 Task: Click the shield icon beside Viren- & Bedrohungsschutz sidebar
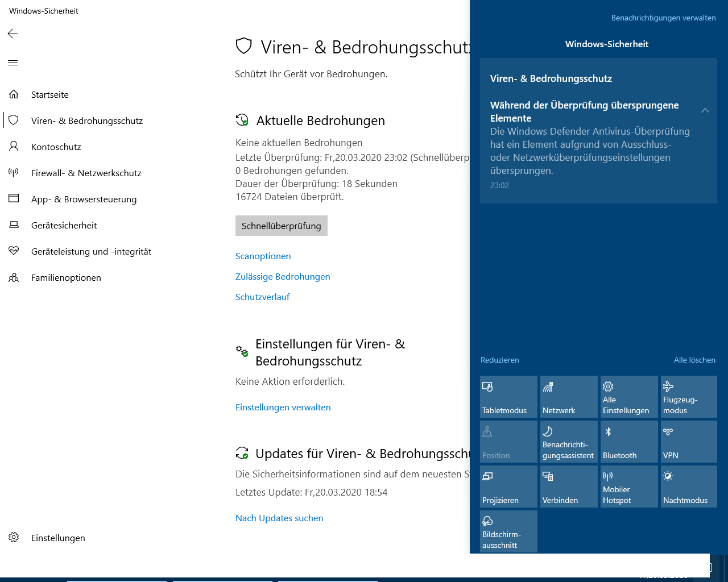14,120
